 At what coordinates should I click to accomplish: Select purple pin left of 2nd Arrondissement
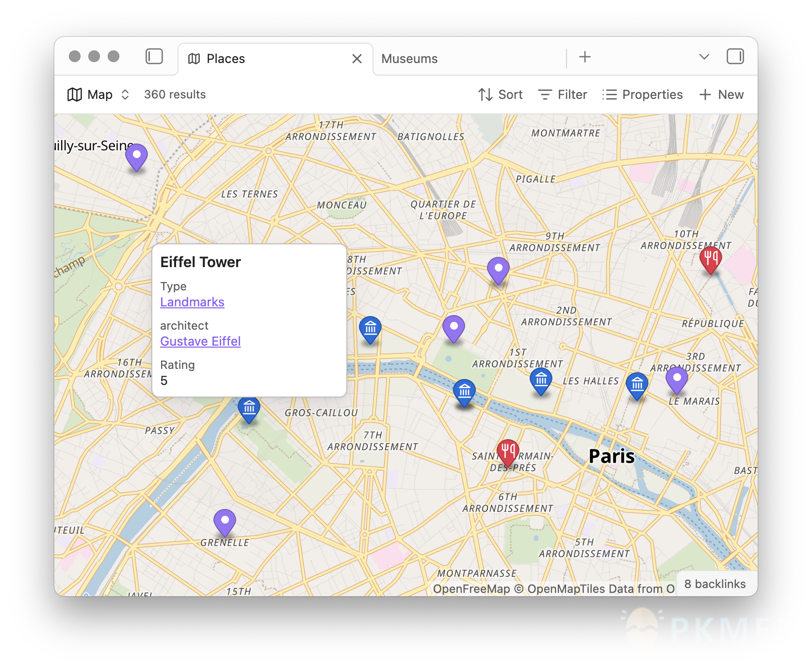click(x=454, y=330)
